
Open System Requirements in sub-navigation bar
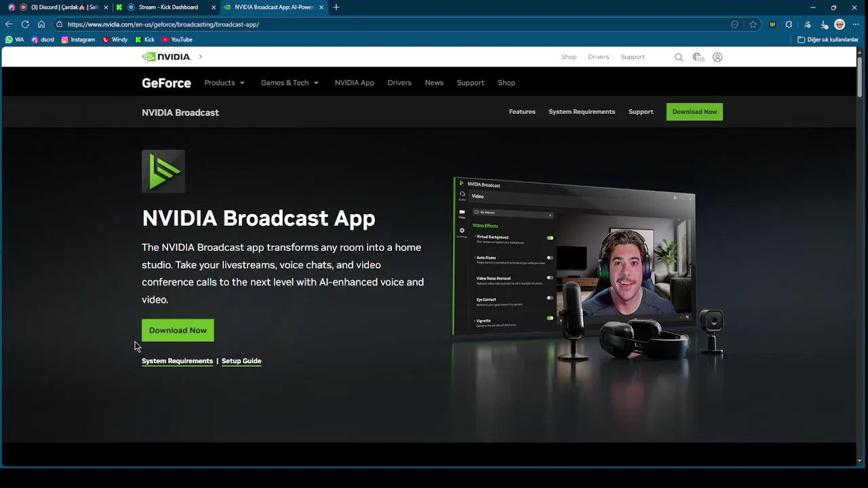click(582, 112)
